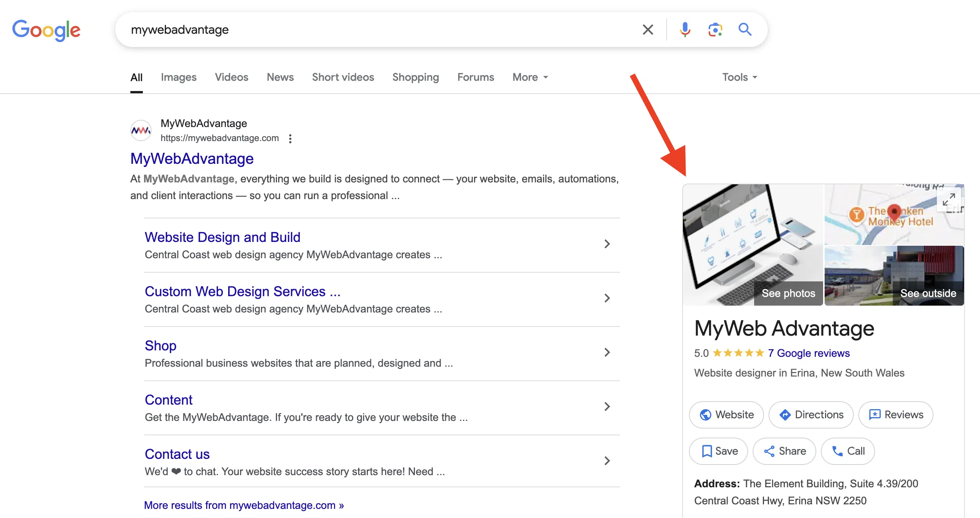The image size is (980, 518).
Task: Open MyWebAdvantage favicon in result header
Action: tap(141, 130)
